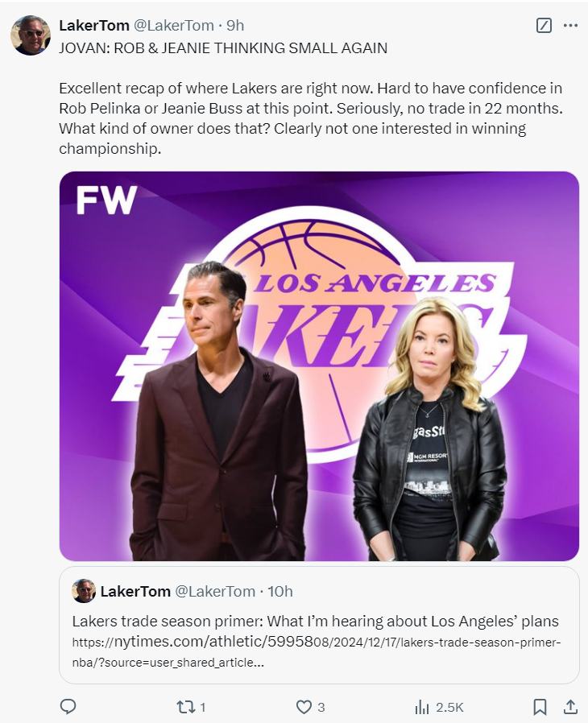588x723 pixels.
Task: Share the post via upload arrow icon
Action: point(569,707)
